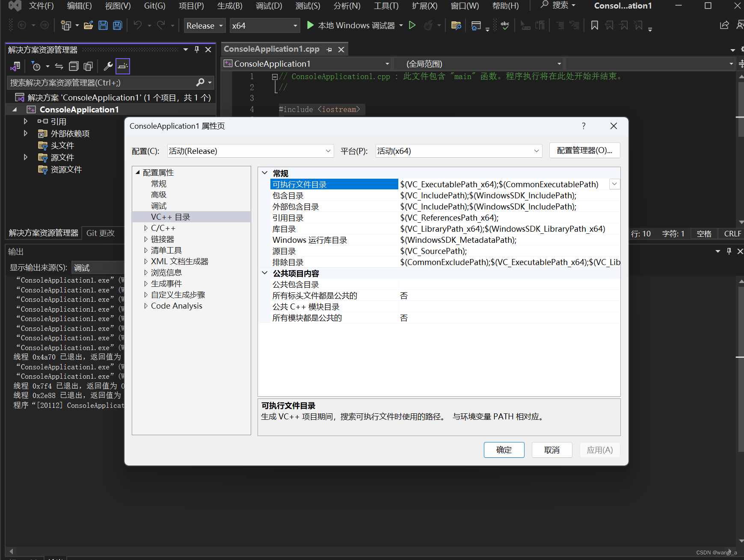Expand the 链接器 node in property tree

pyautogui.click(x=146, y=239)
